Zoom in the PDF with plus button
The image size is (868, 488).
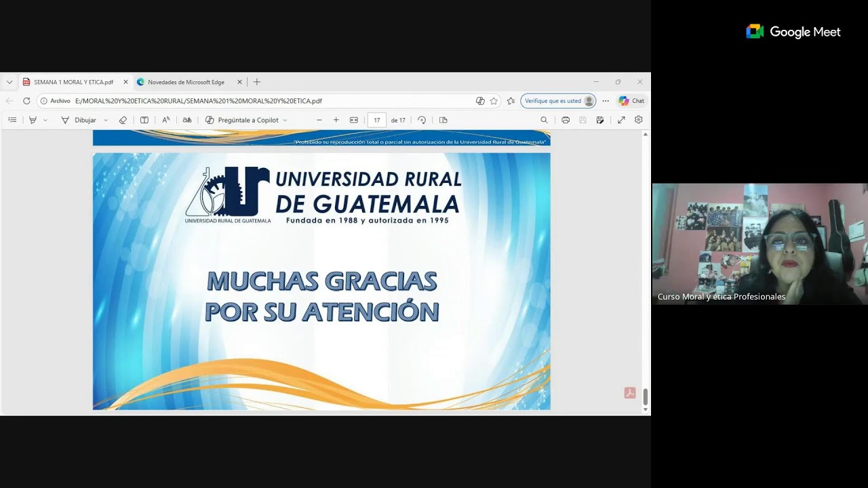[336, 120]
